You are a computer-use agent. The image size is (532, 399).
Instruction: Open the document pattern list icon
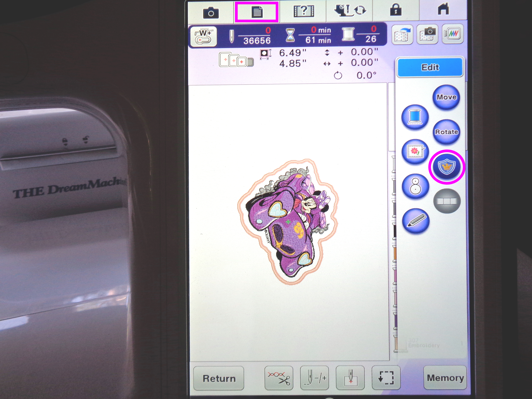click(257, 12)
